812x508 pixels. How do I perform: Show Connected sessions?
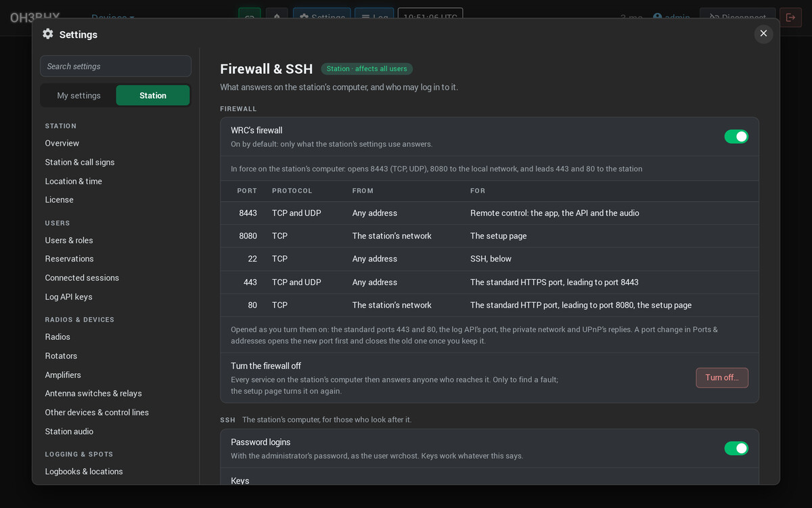[82, 278]
